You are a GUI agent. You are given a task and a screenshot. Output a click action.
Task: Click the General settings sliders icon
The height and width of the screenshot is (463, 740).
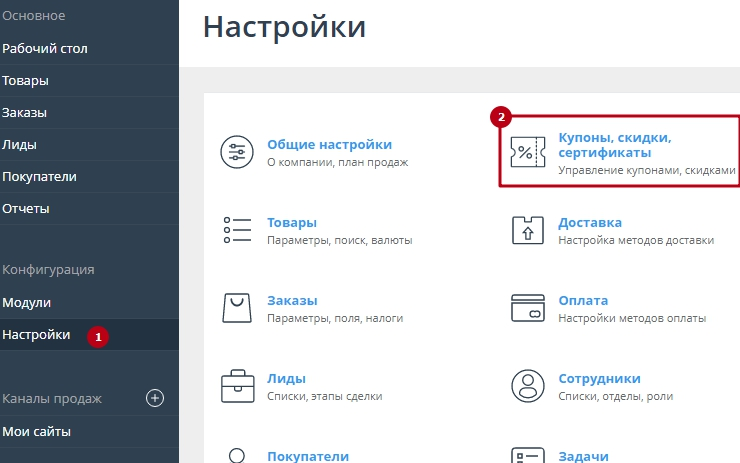click(237, 152)
